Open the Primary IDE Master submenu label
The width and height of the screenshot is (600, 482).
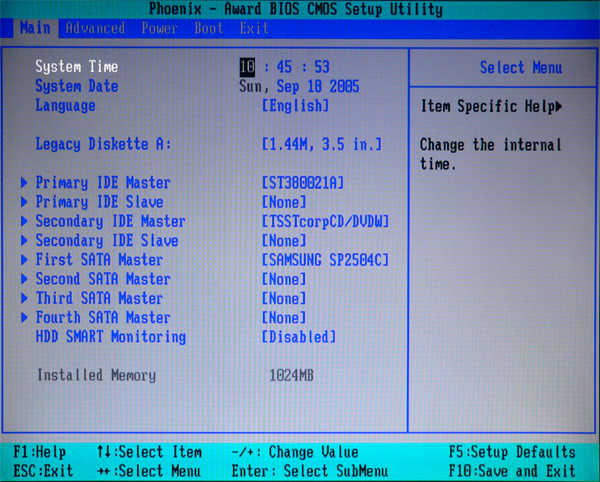[103, 182]
